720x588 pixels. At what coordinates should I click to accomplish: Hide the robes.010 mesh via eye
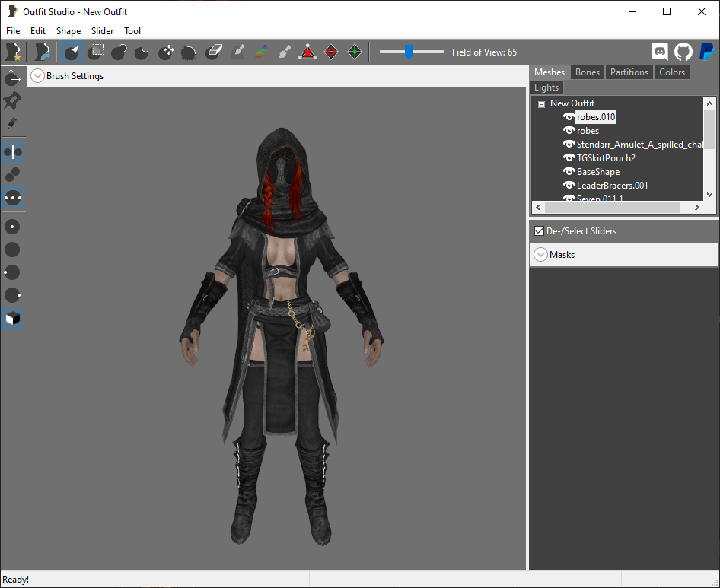(x=569, y=117)
